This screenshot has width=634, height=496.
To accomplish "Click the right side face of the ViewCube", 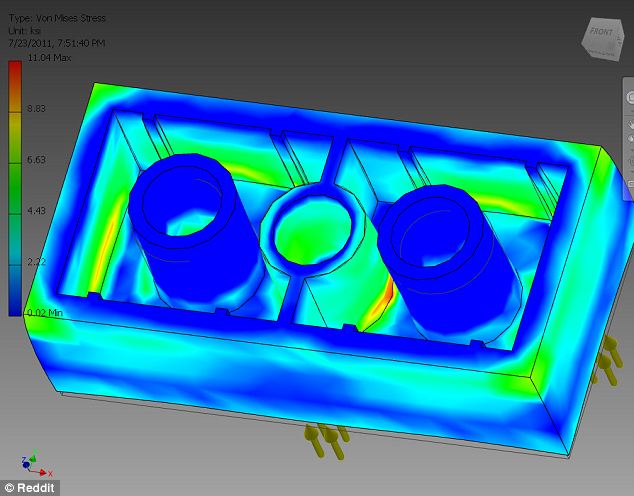I will pos(619,42).
